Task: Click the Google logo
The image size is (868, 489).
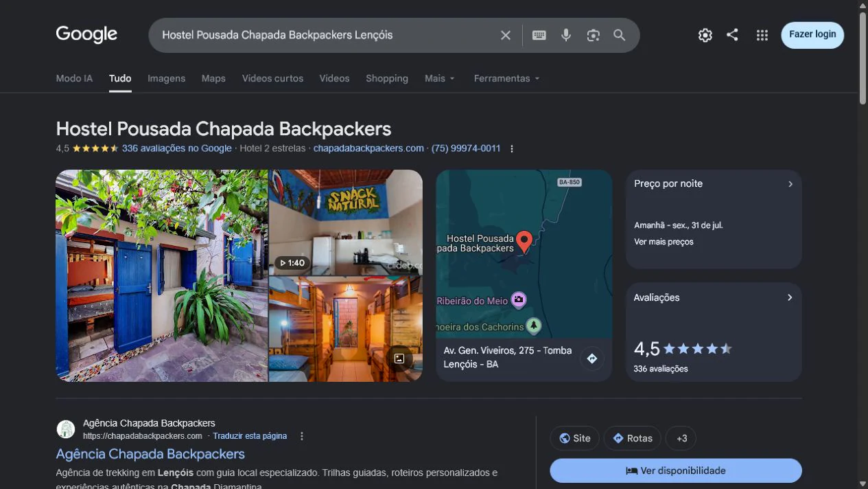Action: click(x=86, y=34)
